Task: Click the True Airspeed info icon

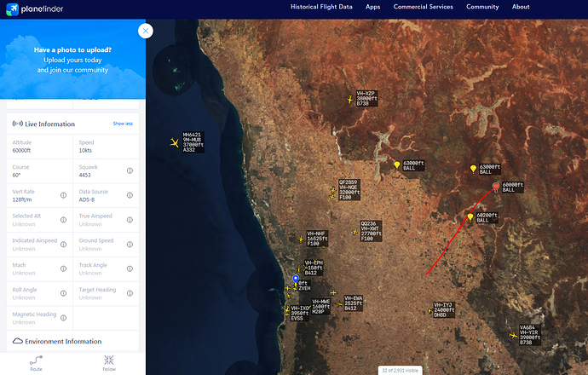Action: click(130, 220)
